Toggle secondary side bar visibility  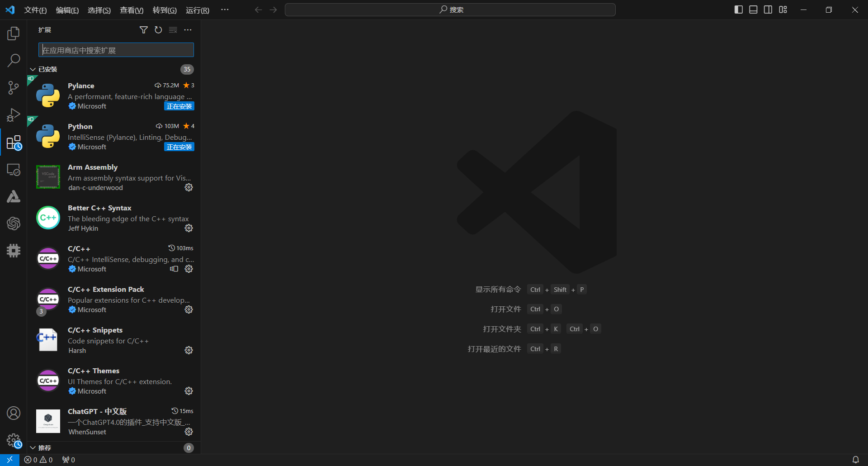pos(768,10)
